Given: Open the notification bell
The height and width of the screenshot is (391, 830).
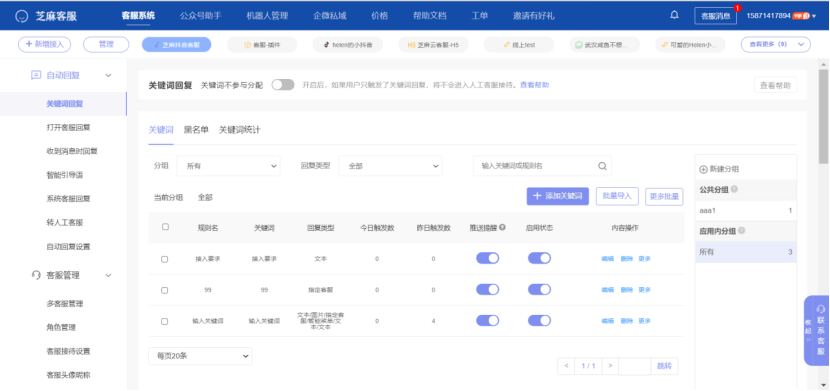Looking at the screenshot, I should click(674, 15).
